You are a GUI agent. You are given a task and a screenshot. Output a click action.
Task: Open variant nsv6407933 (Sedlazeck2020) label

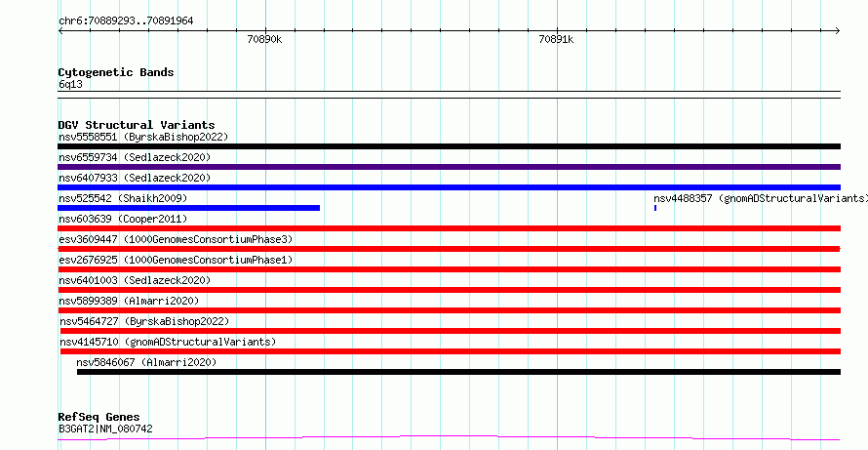pyautogui.click(x=135, y=178)
